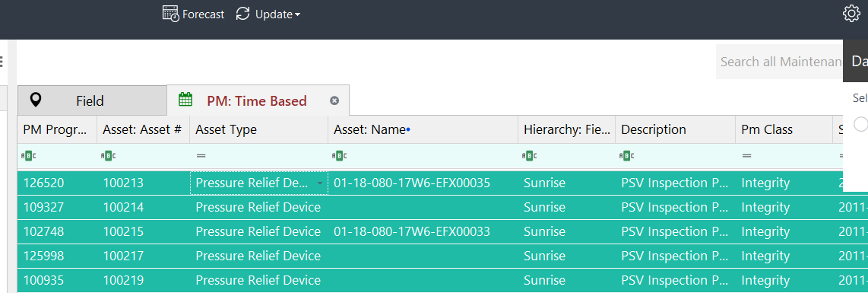This screenshot has height=293, width=868.
Task: Click Pressure Relief Device in row 100219
Action: coord(258,280)
